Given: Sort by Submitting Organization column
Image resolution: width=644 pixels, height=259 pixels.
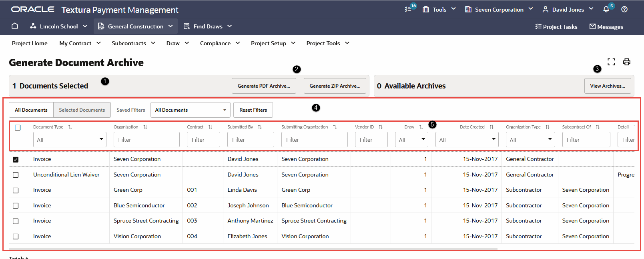Looking at the screenshot, I should pos(335,127).
